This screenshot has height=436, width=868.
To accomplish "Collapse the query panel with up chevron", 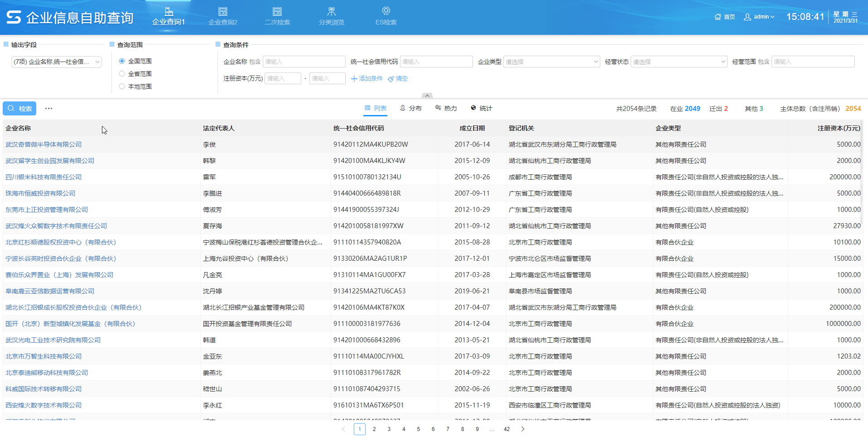I will (427, 96).
